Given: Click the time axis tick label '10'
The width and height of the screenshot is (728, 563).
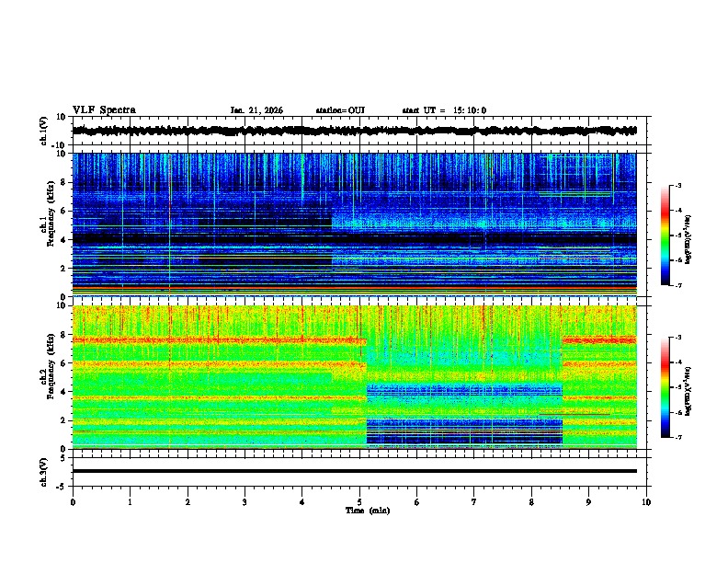Looking at the screenshot, I should click(x=646, y=502).
